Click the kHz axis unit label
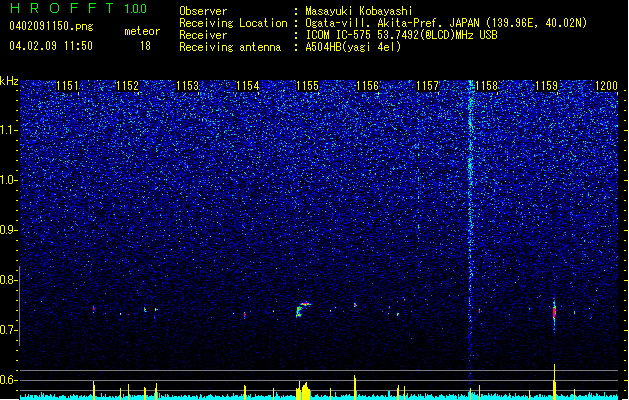629x400 pixels. [x=9, y=81]
